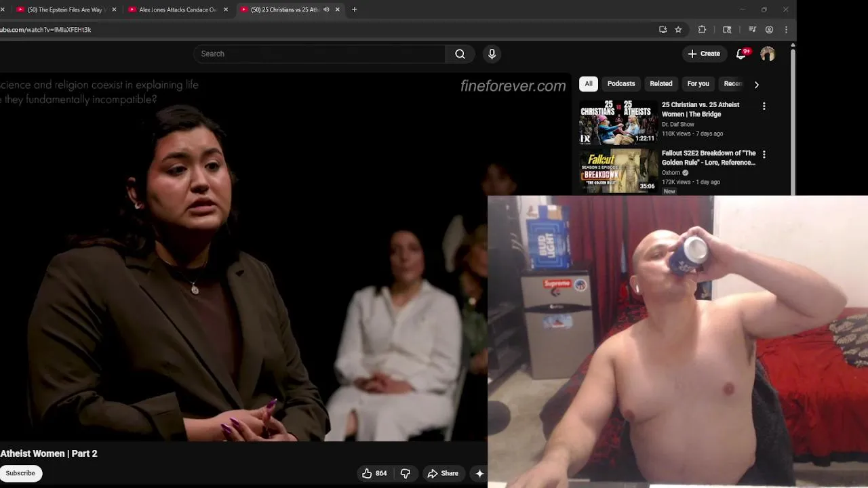
Task: Click the video title 'Atheist Women | Part 2'
Action: click(x=49, y=453)
